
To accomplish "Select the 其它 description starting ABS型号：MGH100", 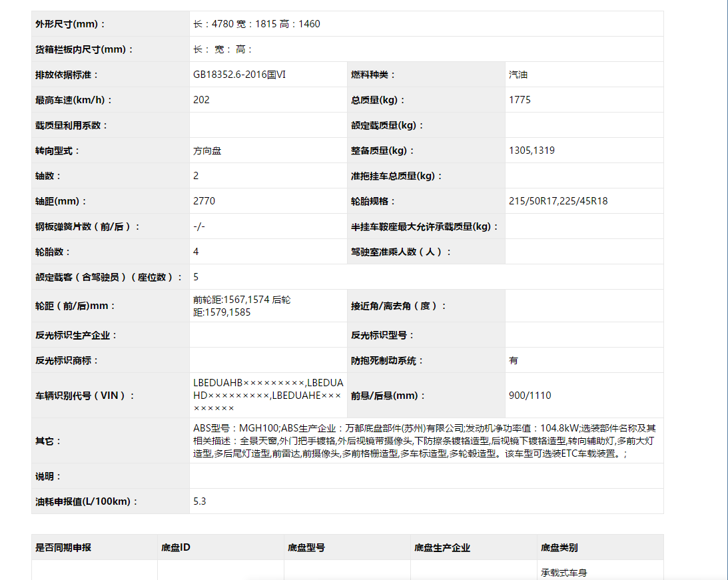I will pos(424,441).
